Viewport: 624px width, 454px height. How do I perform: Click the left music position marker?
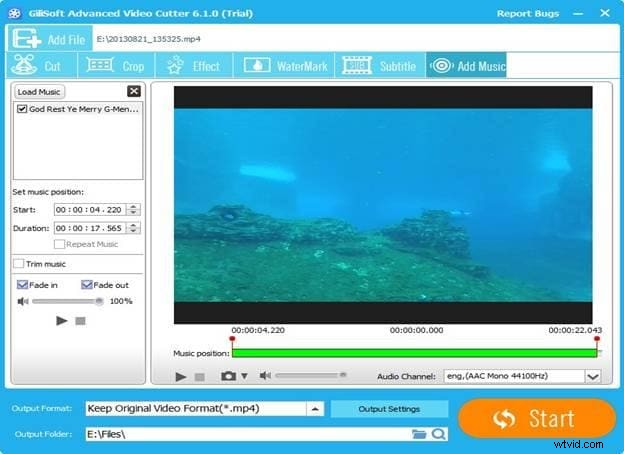(x=232, y=339)
